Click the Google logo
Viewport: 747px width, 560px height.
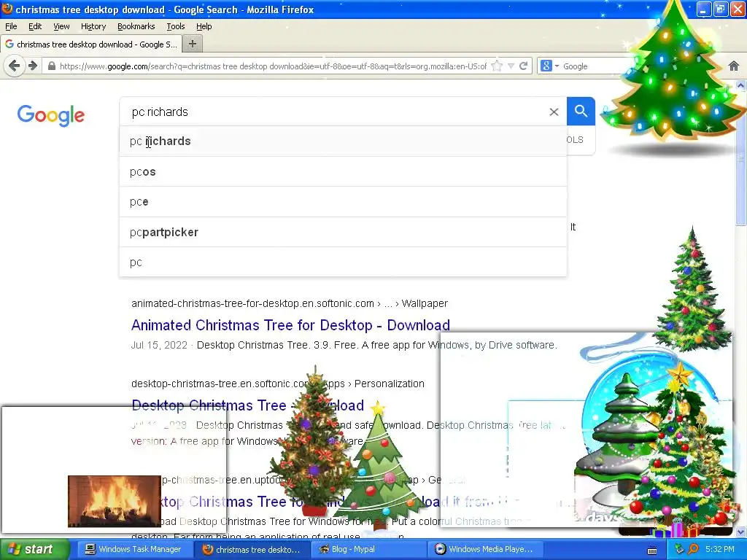[51, 115]
